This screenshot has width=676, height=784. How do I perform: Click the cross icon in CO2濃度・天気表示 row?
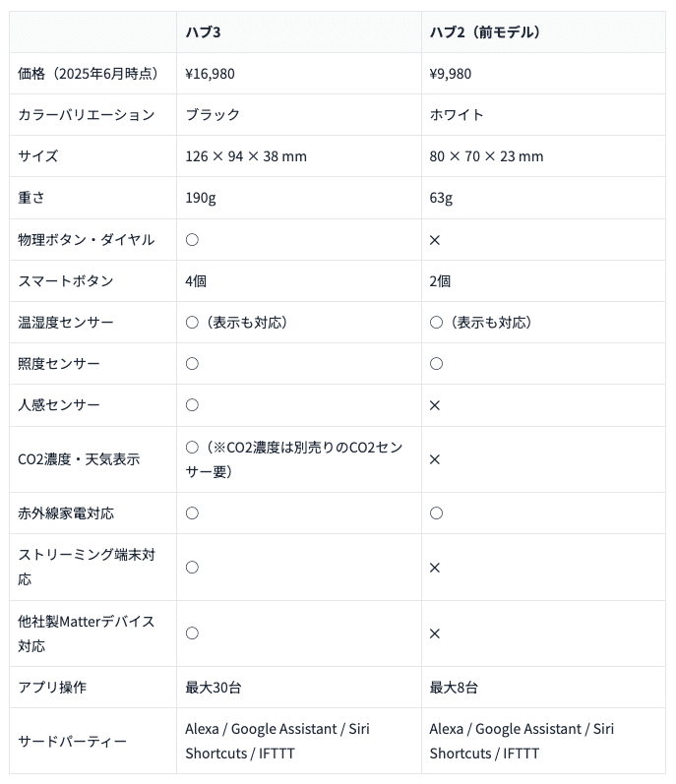[435, 459]
